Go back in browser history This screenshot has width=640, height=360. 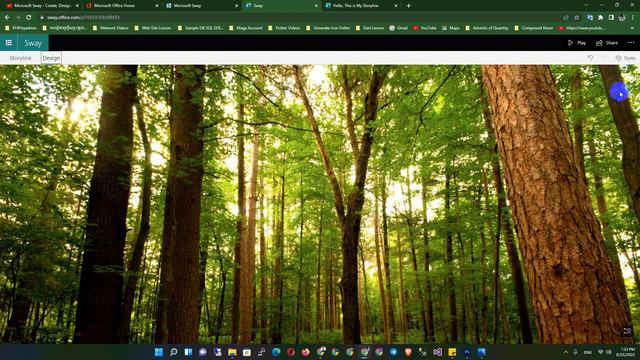pos(7,18)
